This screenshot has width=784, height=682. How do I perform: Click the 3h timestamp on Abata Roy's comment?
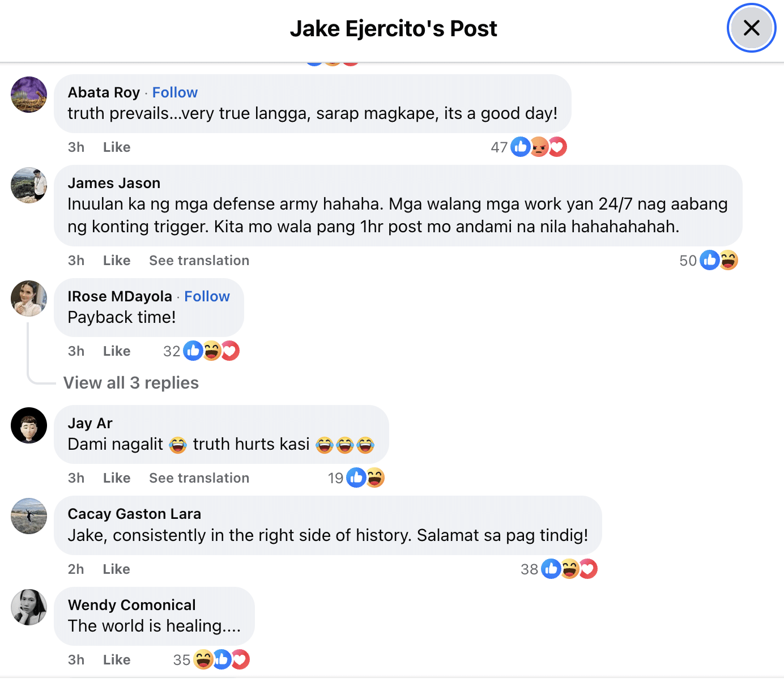[x=76, y=147]
